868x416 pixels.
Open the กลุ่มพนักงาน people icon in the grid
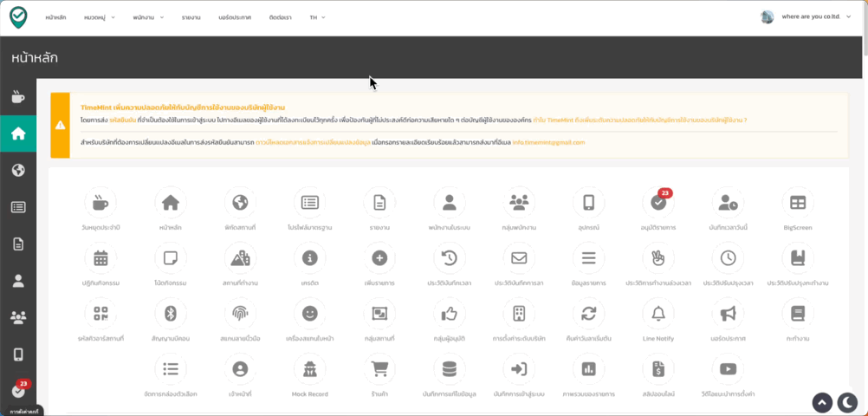519,203
